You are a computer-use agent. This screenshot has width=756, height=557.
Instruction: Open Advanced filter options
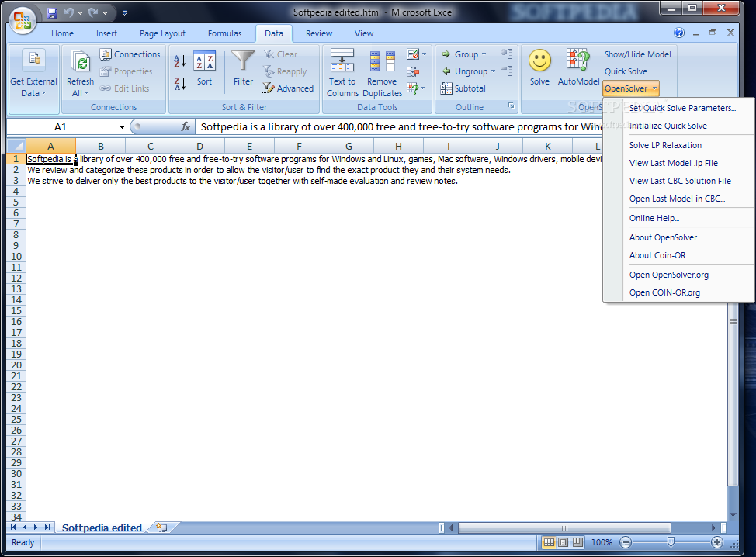pos(288,88)
